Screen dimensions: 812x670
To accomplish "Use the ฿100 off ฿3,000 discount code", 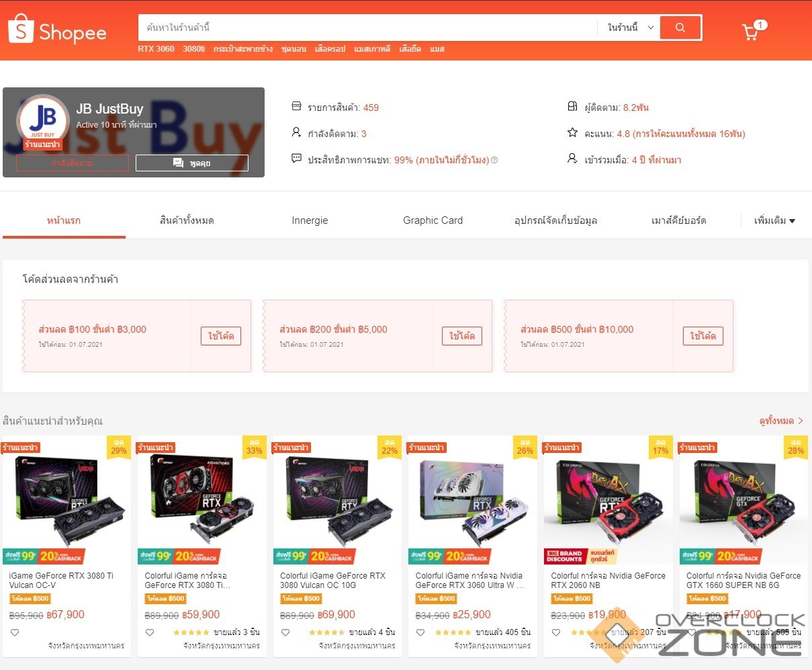I will click(221, 336).
